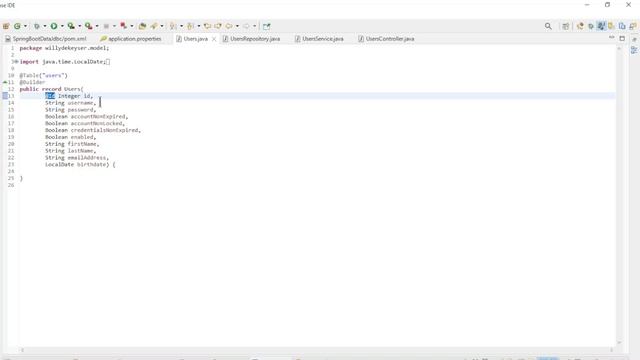Image resolution: width=640 pixels, height=360 pixels.
Task: Select the highlighted active perspective button
Action: coord(601,26)
